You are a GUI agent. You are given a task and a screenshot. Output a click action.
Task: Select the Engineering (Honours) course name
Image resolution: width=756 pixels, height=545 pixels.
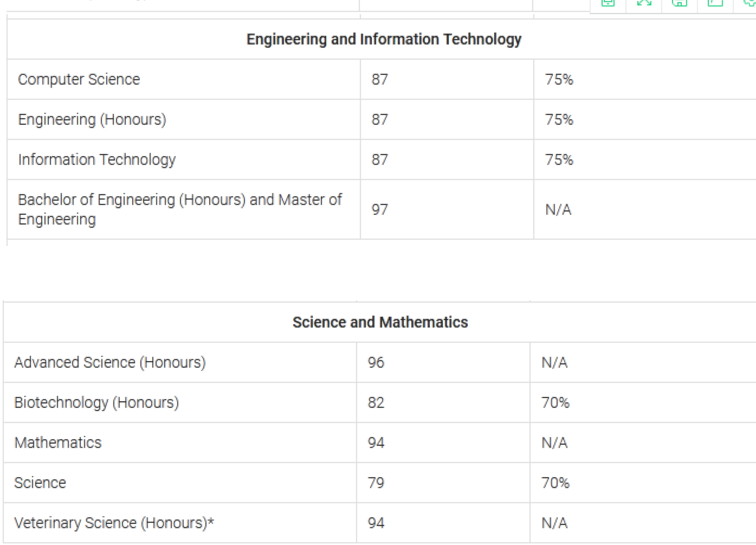(x=92, y=120)
